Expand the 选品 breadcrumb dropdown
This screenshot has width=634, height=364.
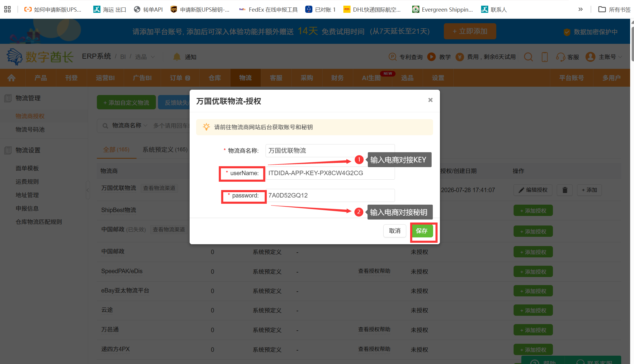(x=145, y=57)
